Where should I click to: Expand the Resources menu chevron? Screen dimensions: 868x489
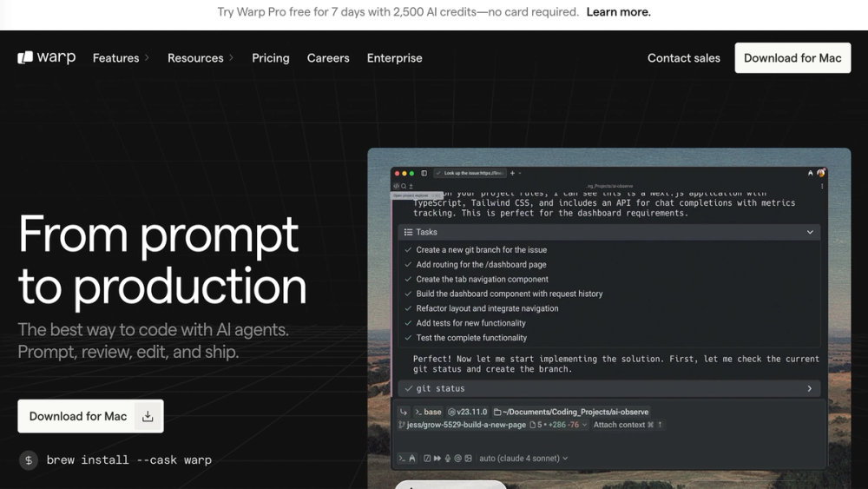pos(231,57)
